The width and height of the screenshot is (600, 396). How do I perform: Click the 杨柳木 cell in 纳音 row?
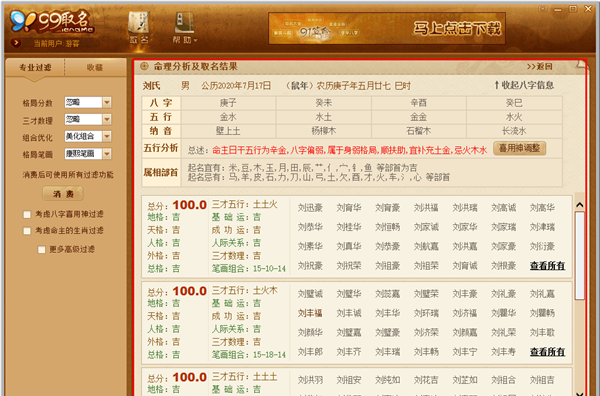[x=324, y=131]
